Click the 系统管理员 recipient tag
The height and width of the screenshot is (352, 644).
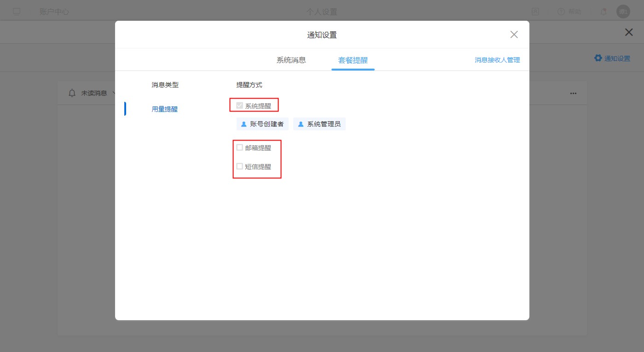point(319,124)
